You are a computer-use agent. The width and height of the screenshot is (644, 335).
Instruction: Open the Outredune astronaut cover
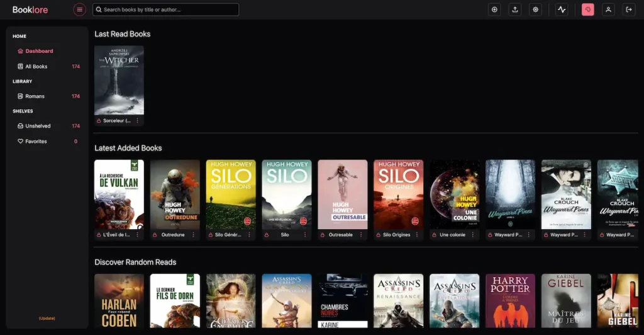[x=175, y=195]
